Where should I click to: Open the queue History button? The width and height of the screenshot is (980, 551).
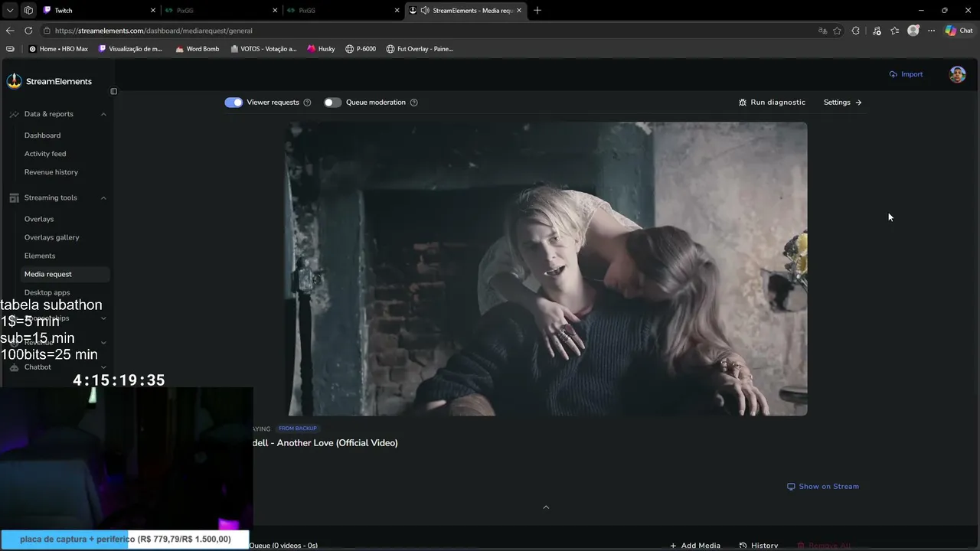point(759,546)
